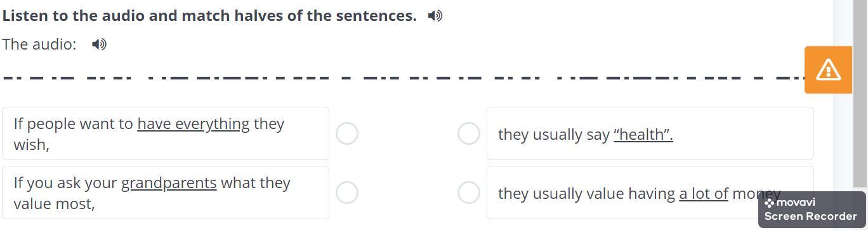
Task: Click underlined word 'health'
Action: [643, 135]
